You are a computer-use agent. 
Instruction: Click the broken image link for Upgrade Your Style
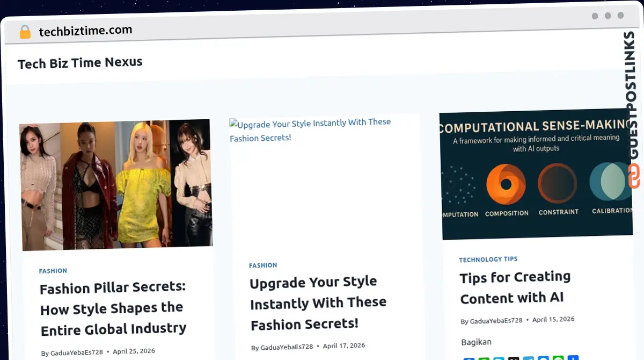pyautogui.click(x=310, y=130)
